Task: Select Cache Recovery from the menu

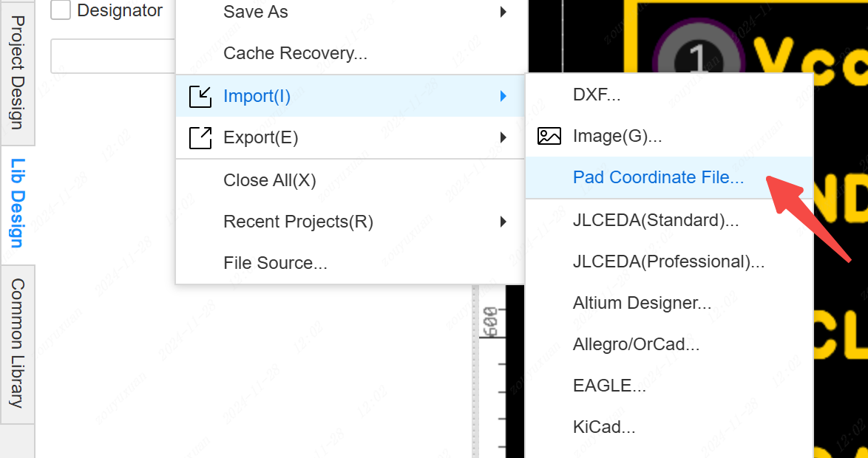Action: click(295, 53)
